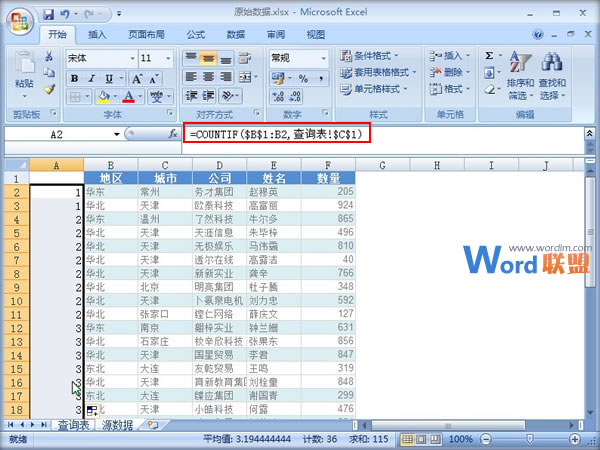Click 插入 insert cells button
The height and width of the screenshot is (450, 600).
[449, 56]
